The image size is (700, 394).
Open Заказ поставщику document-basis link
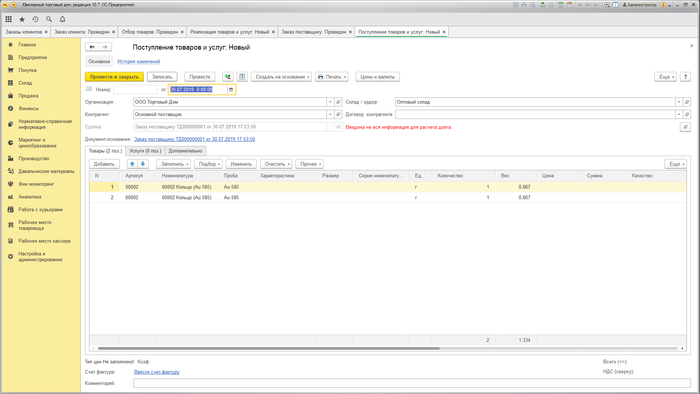(195, 139)
